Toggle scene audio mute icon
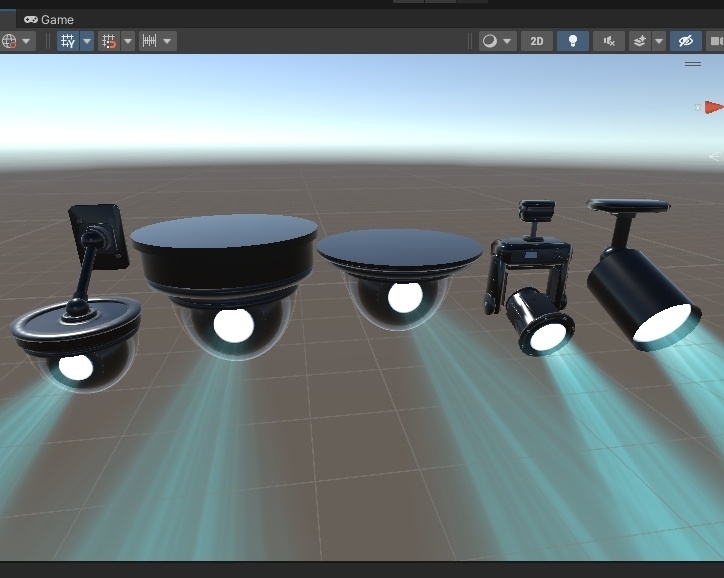This screenshot has height=578, width=724. tap(609, 41)
